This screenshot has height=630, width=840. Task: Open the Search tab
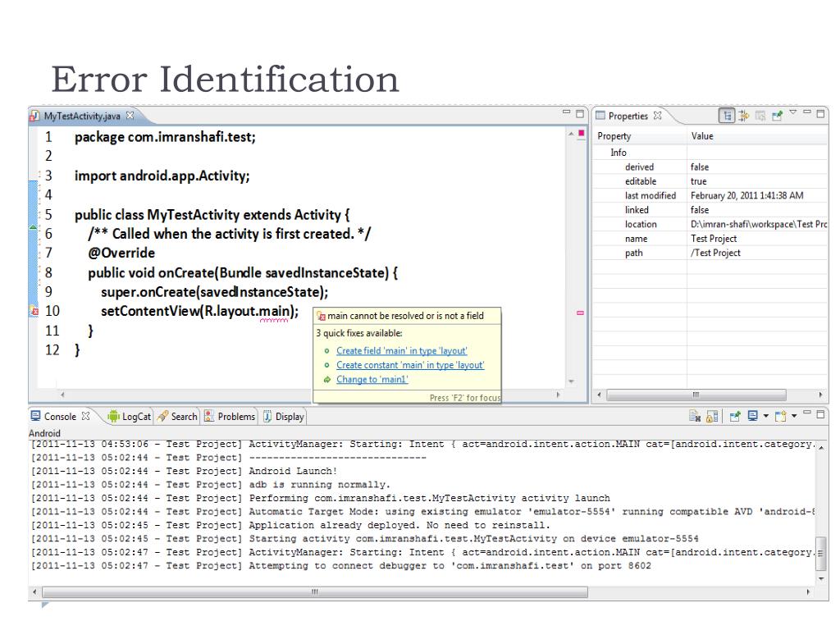tap(177, 416)
